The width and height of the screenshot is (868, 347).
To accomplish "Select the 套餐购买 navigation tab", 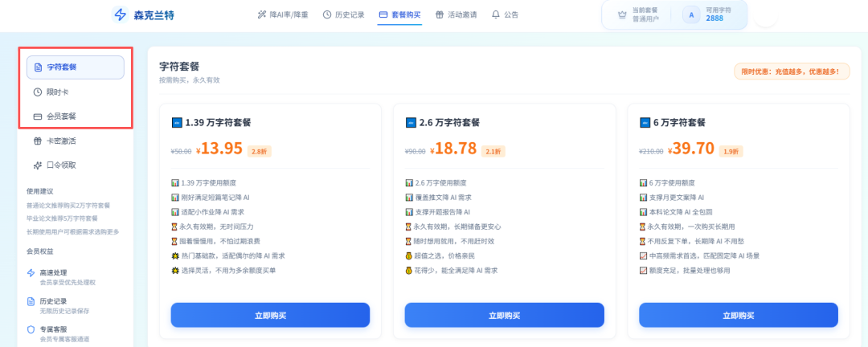I will (x=399, y=14).
